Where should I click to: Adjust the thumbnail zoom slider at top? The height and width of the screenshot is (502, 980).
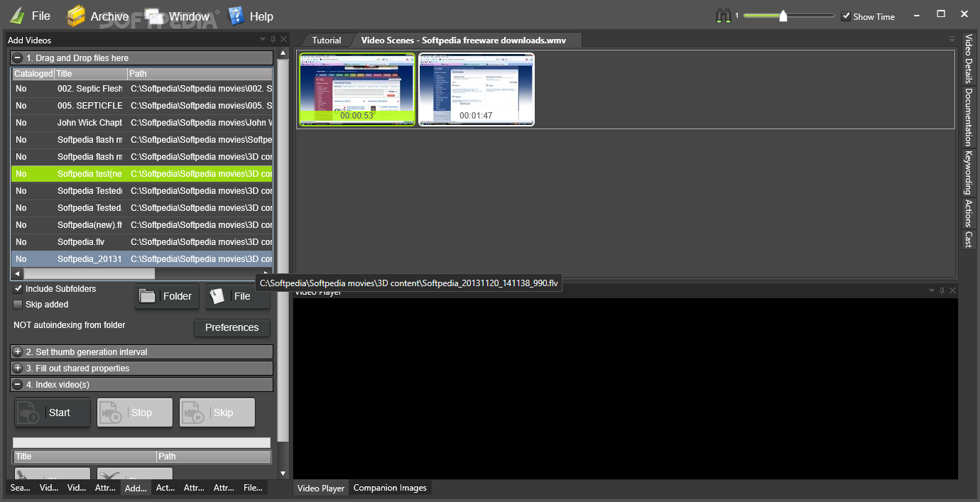[x=783, y=16]
